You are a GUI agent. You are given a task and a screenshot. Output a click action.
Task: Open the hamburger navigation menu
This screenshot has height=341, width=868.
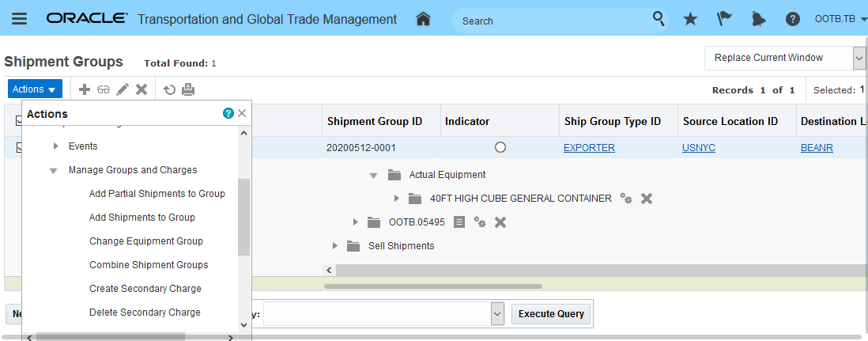[x=20, y=19]
